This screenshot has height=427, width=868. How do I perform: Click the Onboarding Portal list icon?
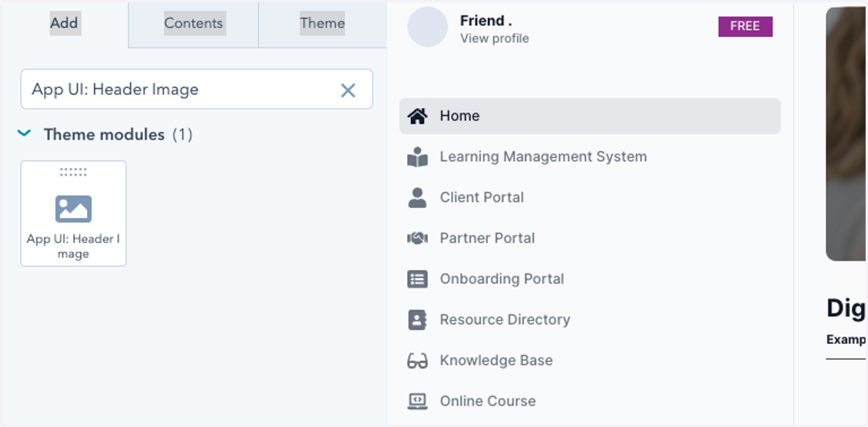417,279
